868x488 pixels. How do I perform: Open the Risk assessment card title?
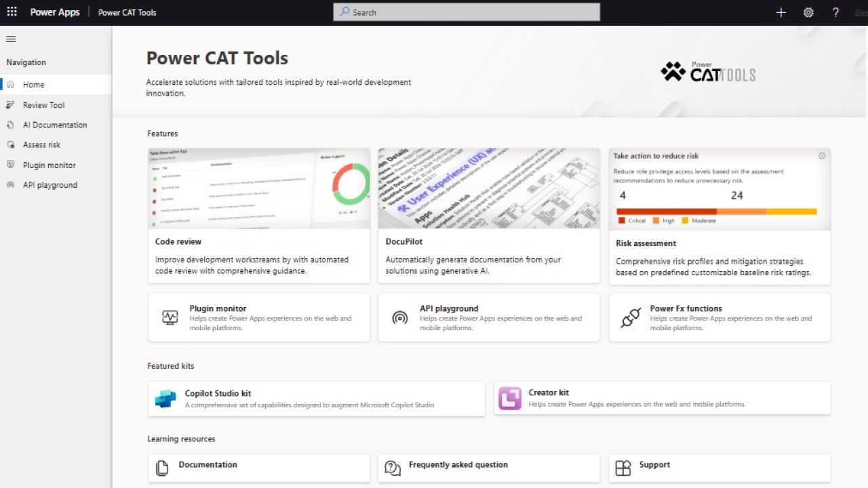[x=646, y=243]
